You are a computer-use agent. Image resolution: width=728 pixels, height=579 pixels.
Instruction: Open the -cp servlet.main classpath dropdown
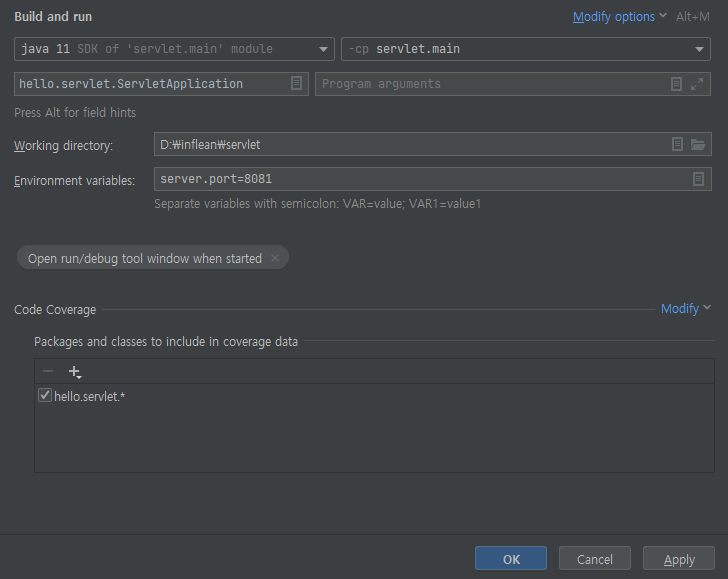[526, 49]
